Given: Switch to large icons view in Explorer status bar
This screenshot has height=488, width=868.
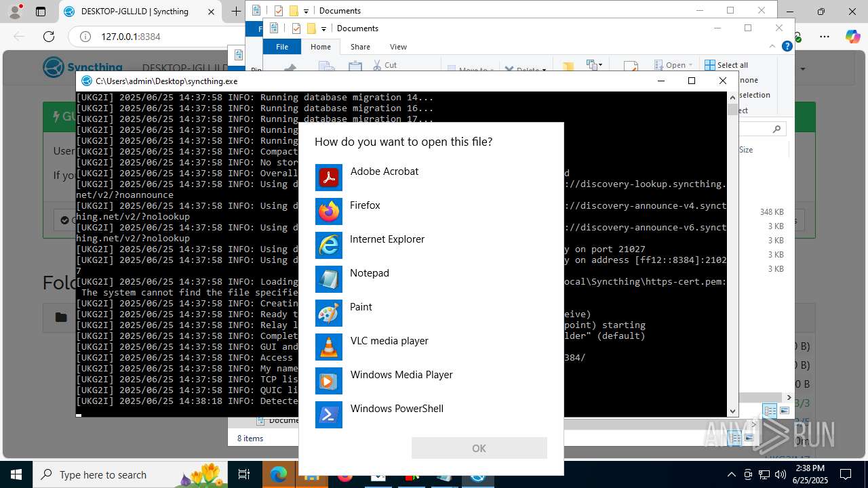Looking at the screenshot, I should pos(785,411).
